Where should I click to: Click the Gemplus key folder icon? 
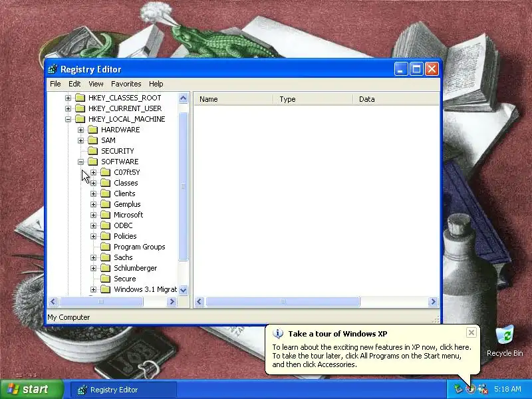pos(106,204)
